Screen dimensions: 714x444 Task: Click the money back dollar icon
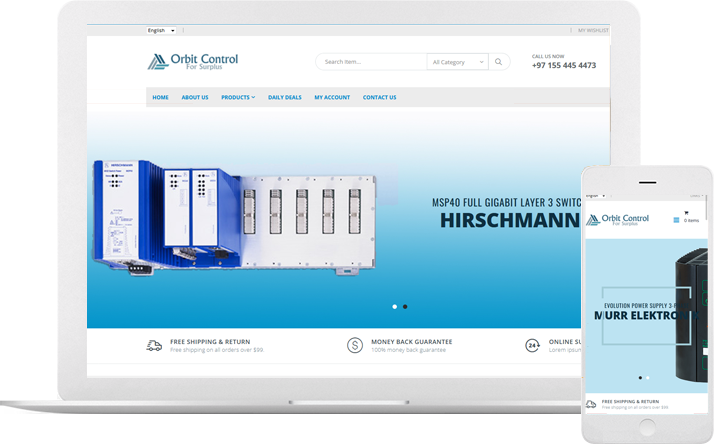354,346
